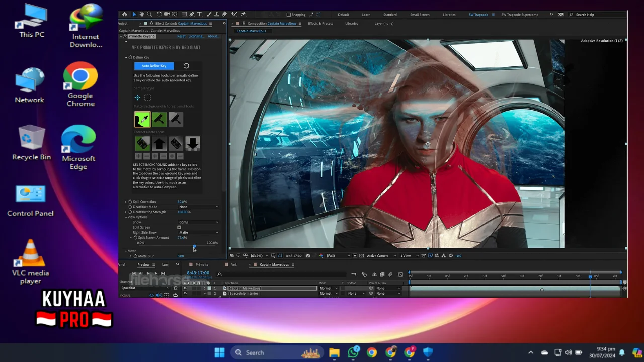Image resolution: width=644 pixels, height=362 pixels.
Task: Open the 1 View layout dropdown
Action: [409, 256]
